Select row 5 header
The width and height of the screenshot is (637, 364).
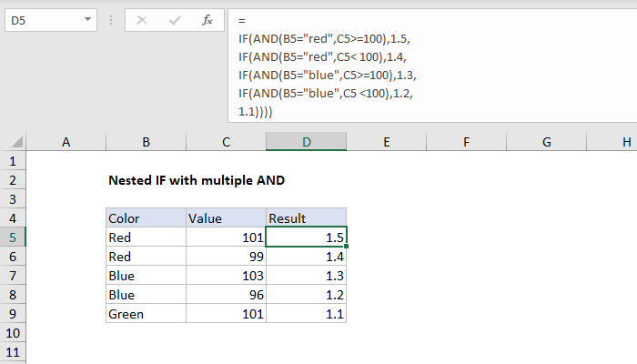(x=14, y=238)
